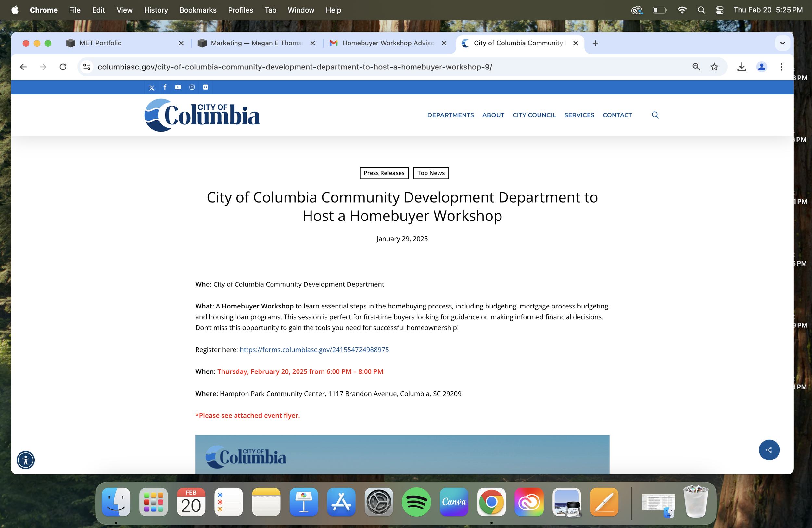
Task: Open the city's Facebook page icon
Action: point(165,87)
